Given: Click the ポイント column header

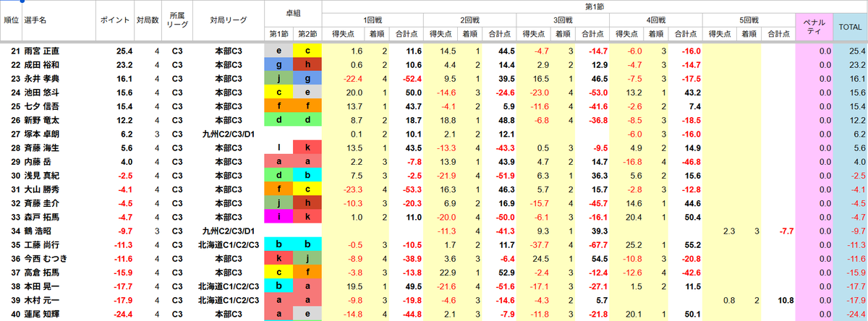Looking at the screenshot, I should [114, 22].
